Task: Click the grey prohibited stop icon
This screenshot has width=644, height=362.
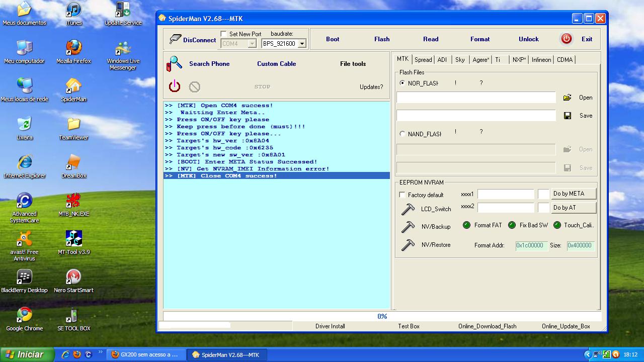Action: pyautogui.click(x=195, y=87)
